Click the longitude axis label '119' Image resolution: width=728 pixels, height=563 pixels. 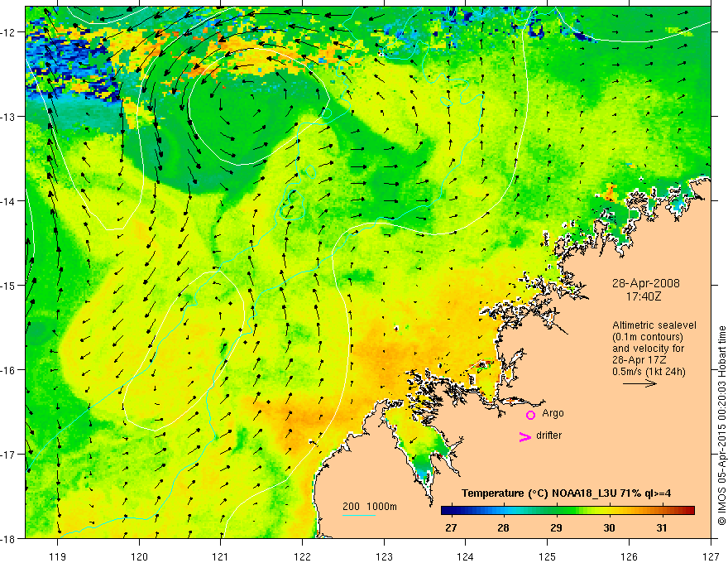pos(58,556)
